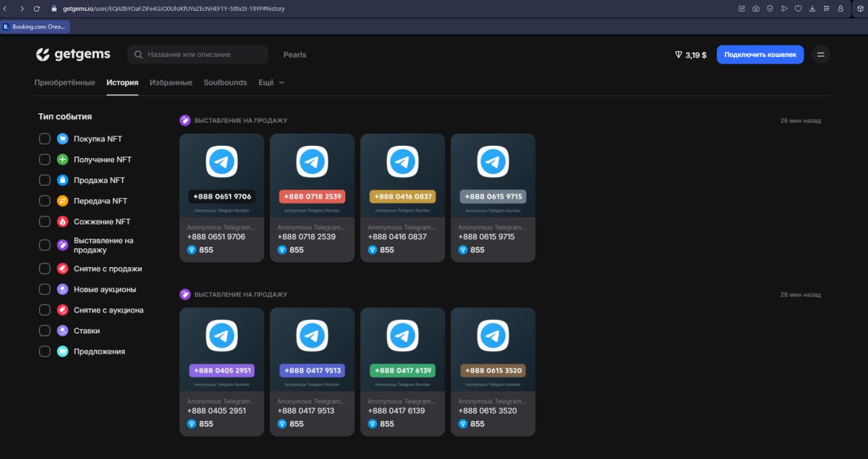Screen dimensions: 868x459
Task: Check the Снятие с аукциона checkbox
Action: [45, 310]
